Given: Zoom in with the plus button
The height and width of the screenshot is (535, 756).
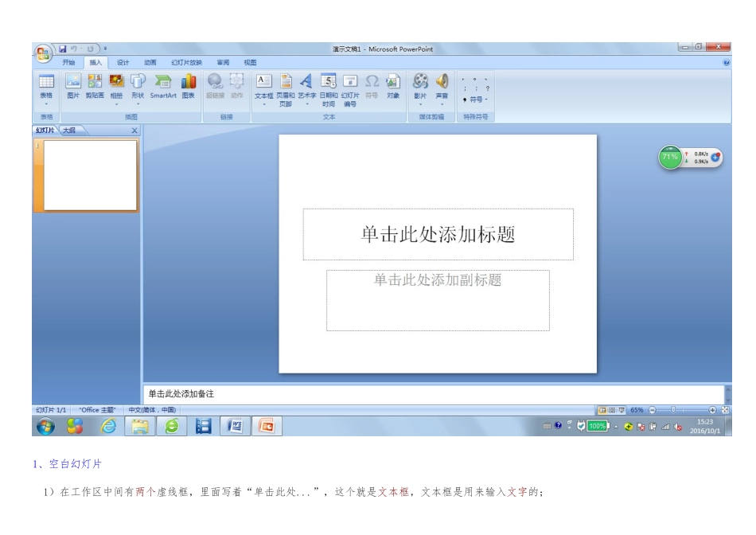Looking at the screenshot, I should [712, 409].
